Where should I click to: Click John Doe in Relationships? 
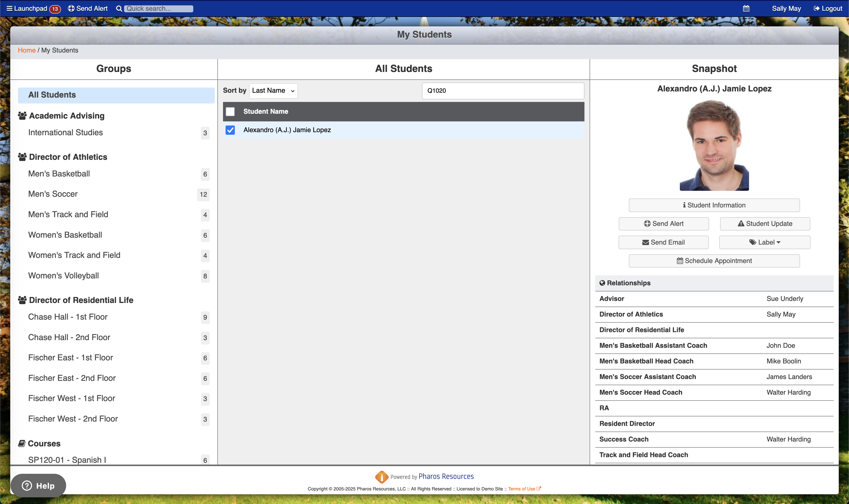coord(781,345)
